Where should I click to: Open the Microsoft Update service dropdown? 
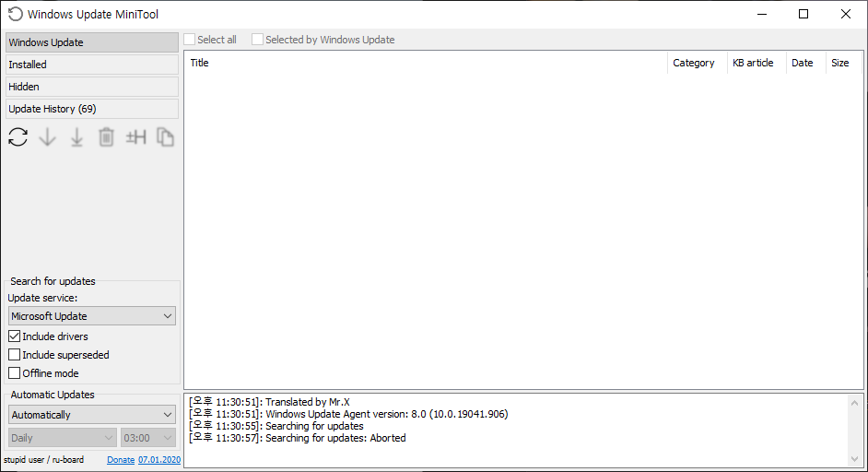pos(92,316)
